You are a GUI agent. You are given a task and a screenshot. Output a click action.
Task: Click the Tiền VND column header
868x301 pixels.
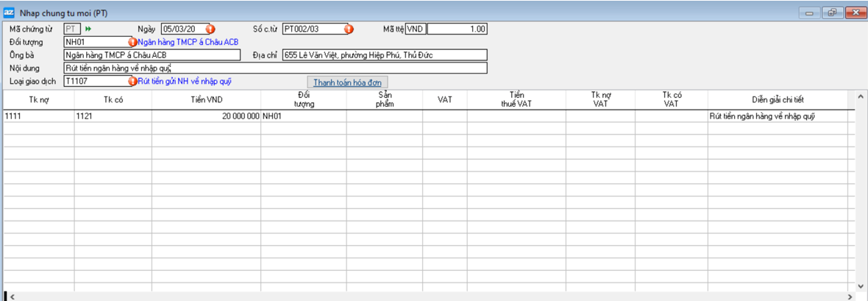[206, 99]
